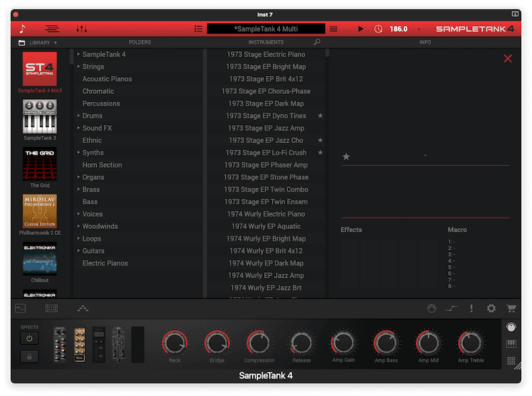Expand the Brass folder
Viewport: 532px width, 396px height.
click(x=78, y=189)
